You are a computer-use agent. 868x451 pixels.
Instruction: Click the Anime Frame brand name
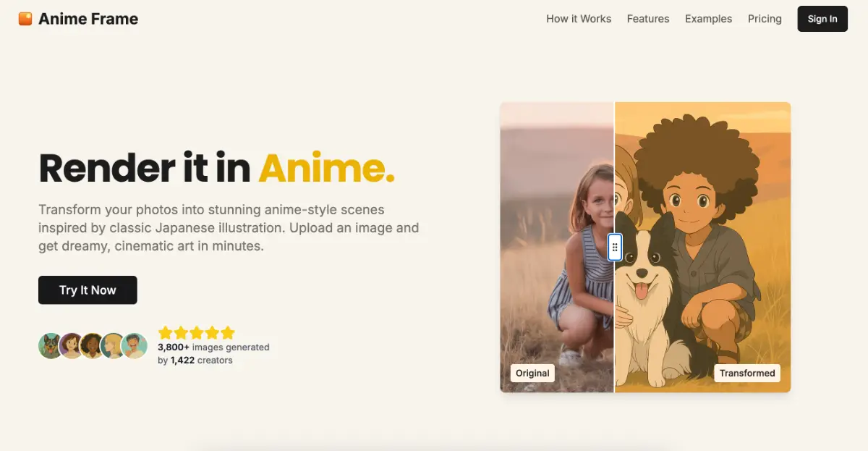[x=88, y=19]
